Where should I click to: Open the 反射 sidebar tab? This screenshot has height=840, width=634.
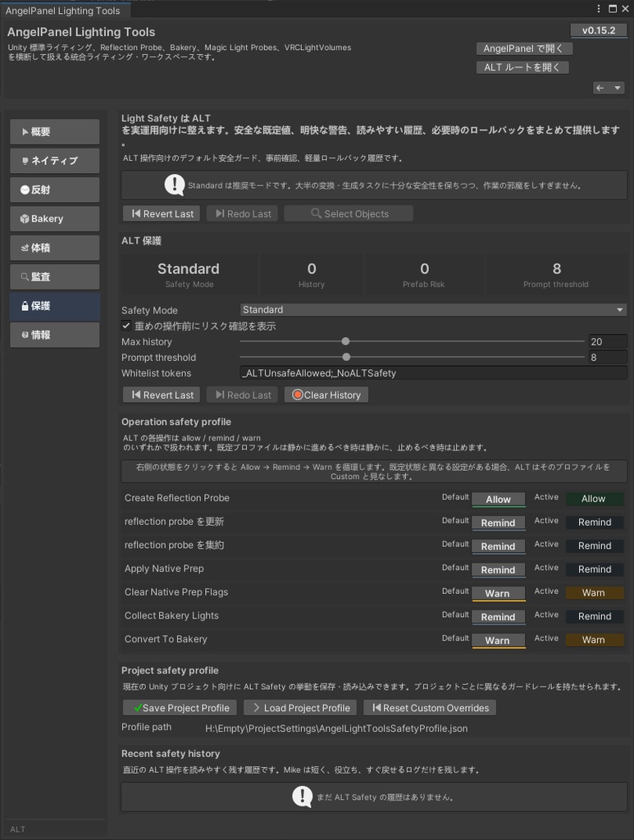[55, 189]
